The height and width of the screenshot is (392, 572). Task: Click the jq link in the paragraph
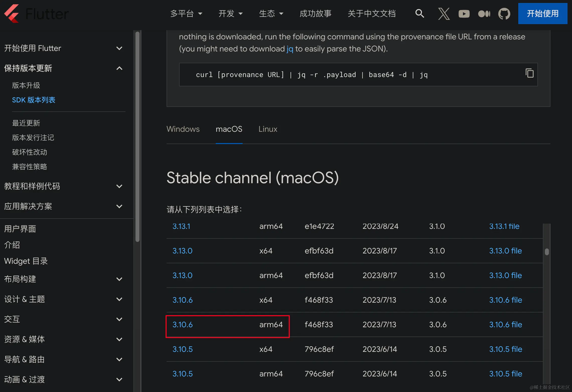(290, 49)
